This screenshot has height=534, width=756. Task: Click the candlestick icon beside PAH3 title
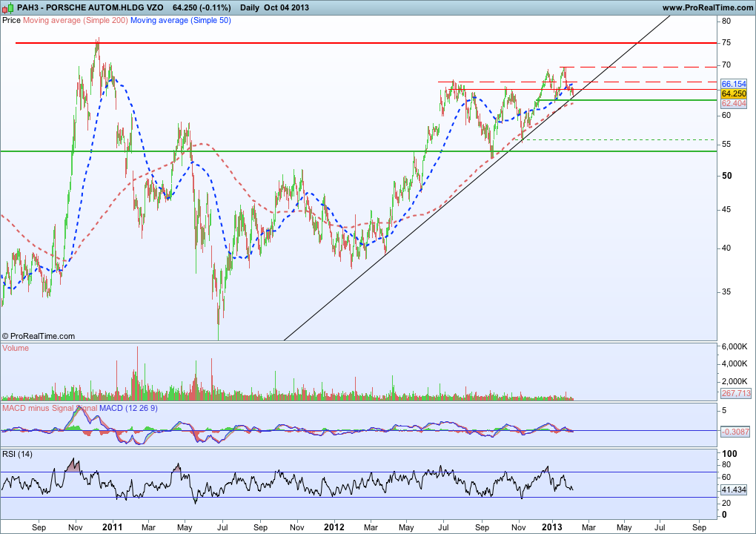tap(8, 7)
